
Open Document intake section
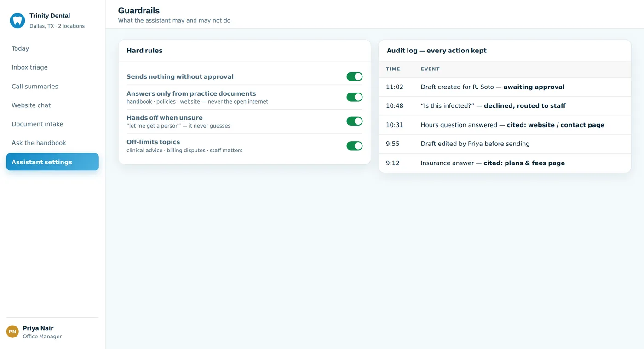(x=52, y=124)
